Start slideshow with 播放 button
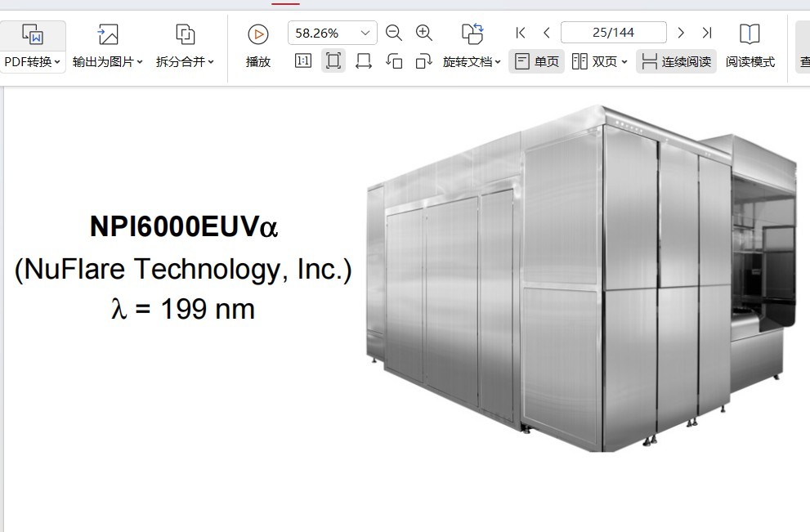The image size is (810, 532). click(257, 46)
